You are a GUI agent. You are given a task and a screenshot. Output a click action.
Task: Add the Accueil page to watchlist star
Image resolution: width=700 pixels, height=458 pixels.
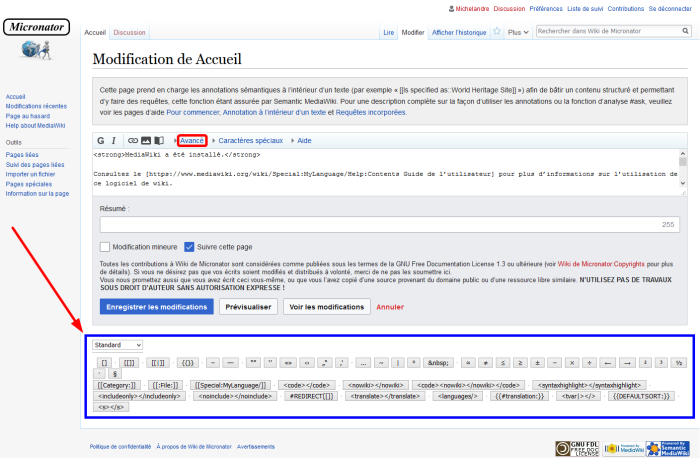(496, 31)
